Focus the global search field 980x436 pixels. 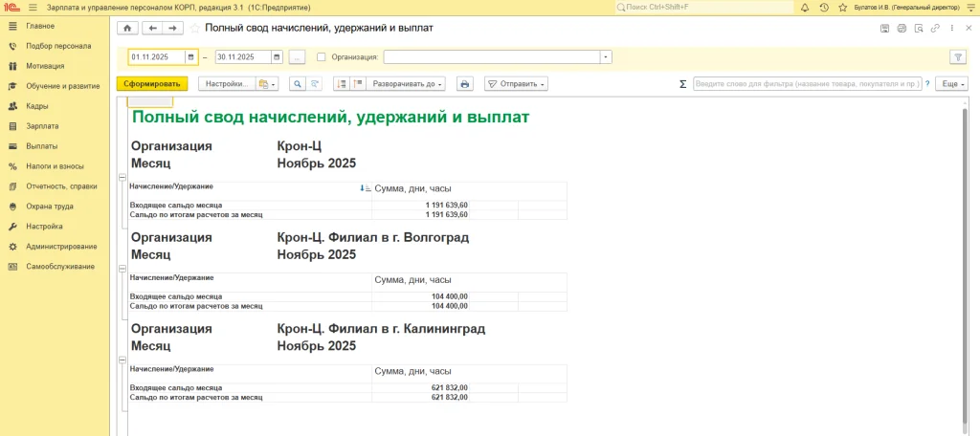tap(704, 8)
